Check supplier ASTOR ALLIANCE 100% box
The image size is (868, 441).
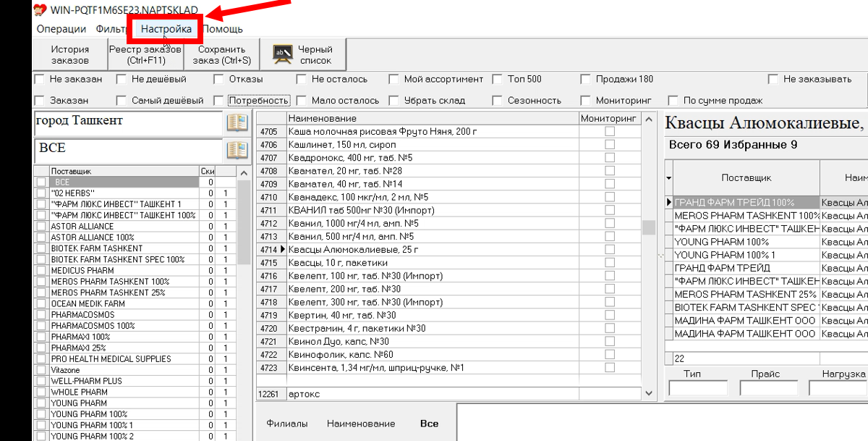41,238
